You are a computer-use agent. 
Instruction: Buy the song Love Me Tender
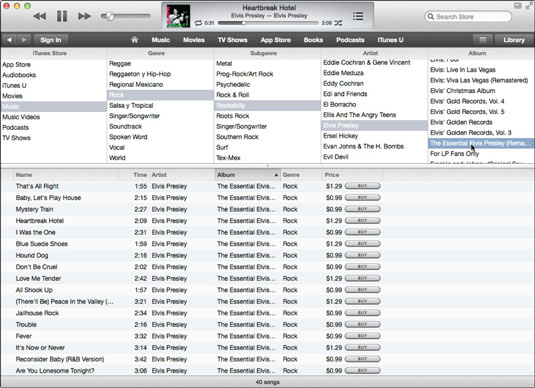[x=363, y=278]
